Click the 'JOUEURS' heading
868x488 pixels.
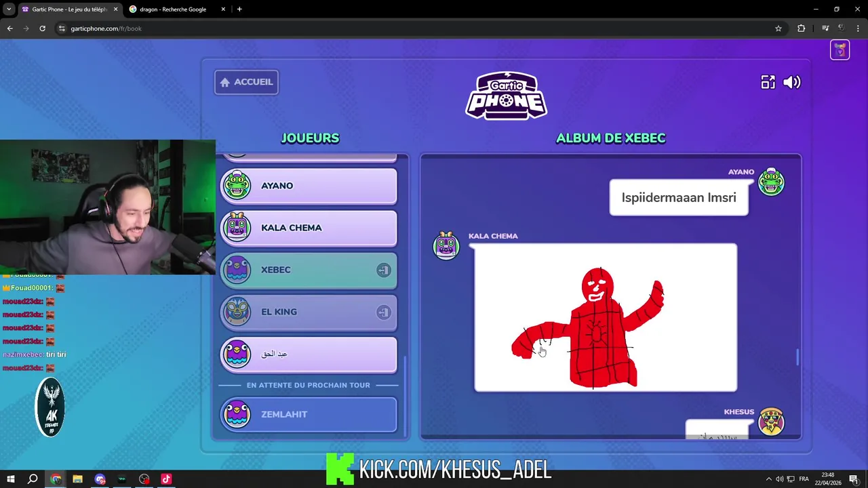310,138
